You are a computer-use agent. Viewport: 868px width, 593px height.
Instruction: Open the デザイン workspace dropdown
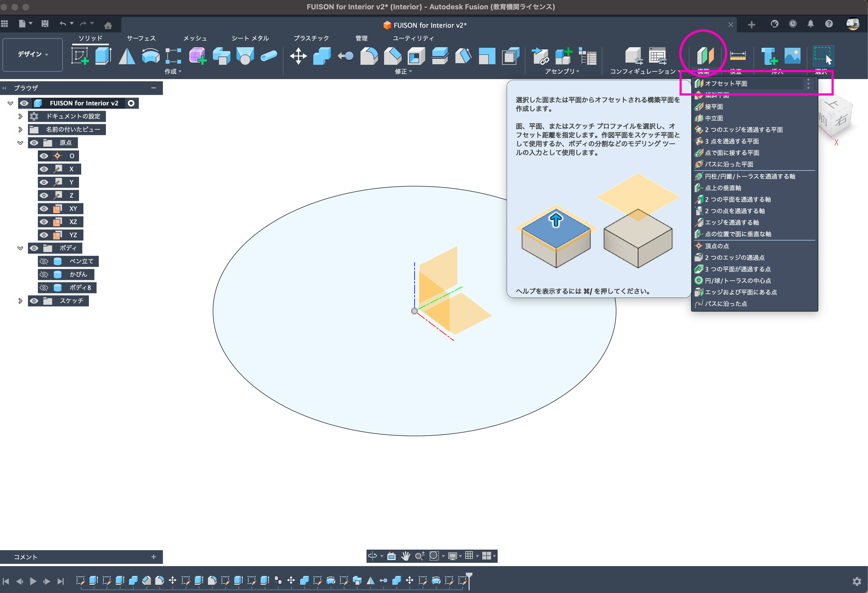(x=32, y=55)
